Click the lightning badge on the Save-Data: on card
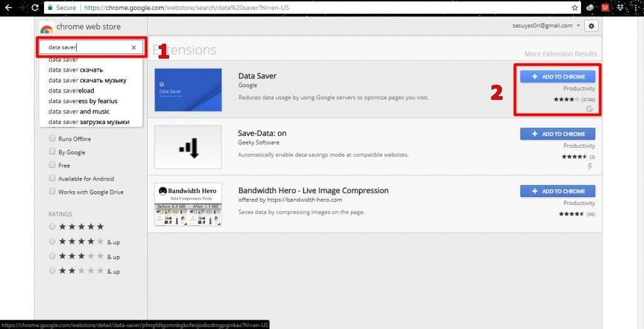Viewport: 644px width, 329px height. pyautogui.click(x=591, y=166)
